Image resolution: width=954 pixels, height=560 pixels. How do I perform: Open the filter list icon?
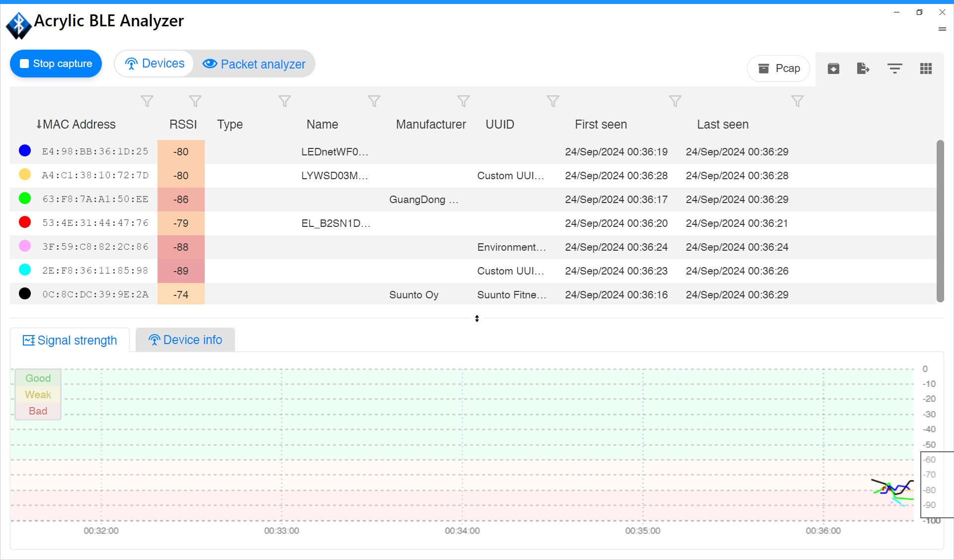(x=894, y=69)
